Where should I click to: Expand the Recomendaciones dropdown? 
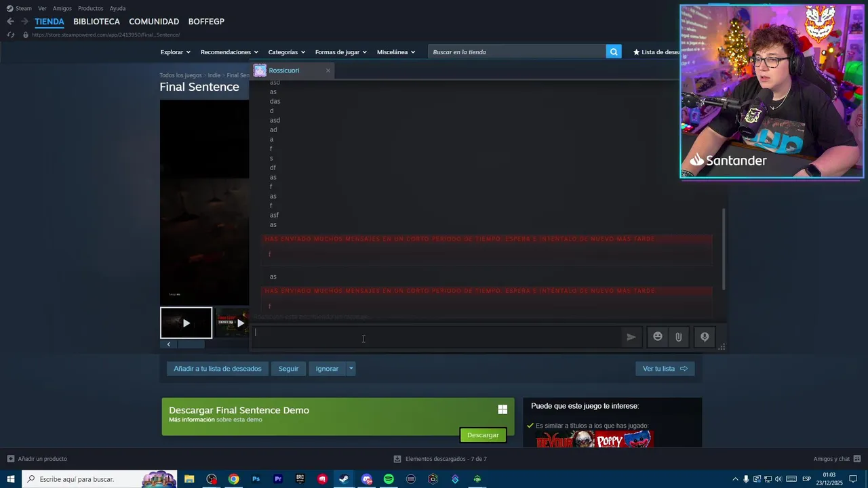point(229,52)
